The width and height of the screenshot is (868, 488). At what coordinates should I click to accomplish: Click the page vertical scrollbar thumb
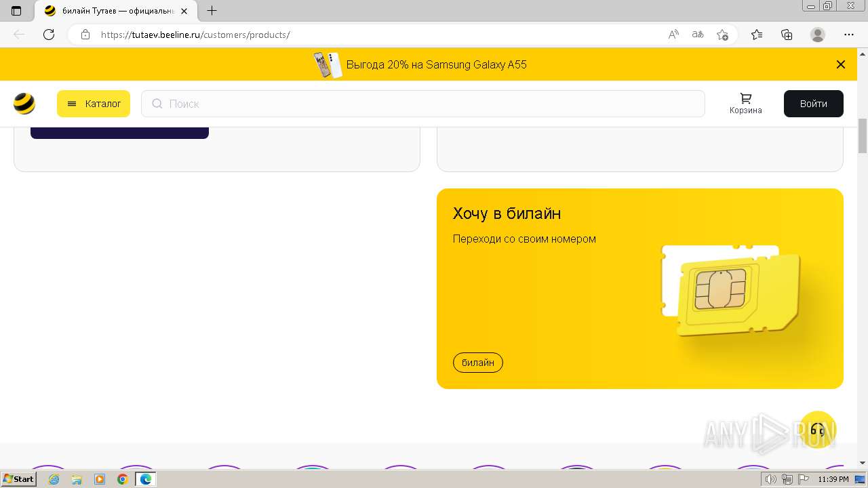tap(863, 136)
